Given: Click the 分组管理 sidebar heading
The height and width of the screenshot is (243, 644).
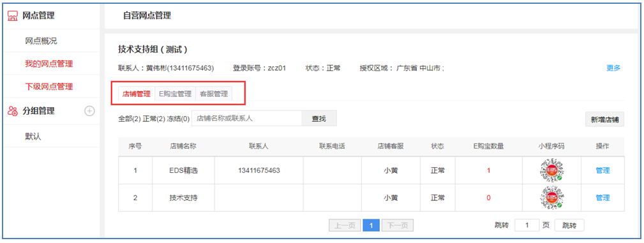Looking at the screenshot, I should pos(38,111).
